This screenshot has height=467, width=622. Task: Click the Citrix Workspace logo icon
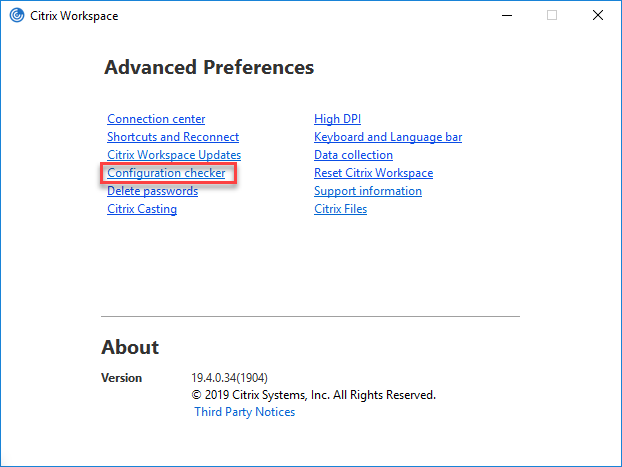tap(17, 15)
